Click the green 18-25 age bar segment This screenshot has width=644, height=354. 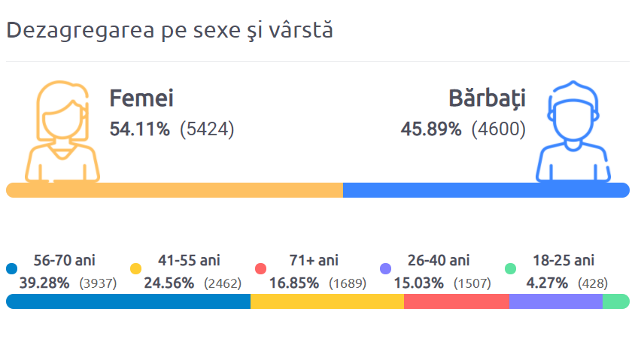pos(616,301)
